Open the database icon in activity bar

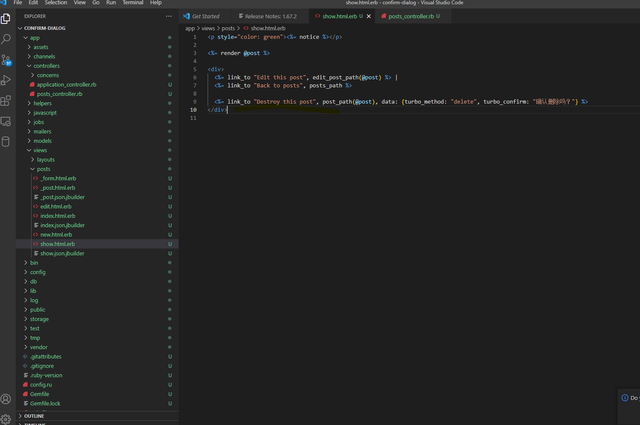6,141
